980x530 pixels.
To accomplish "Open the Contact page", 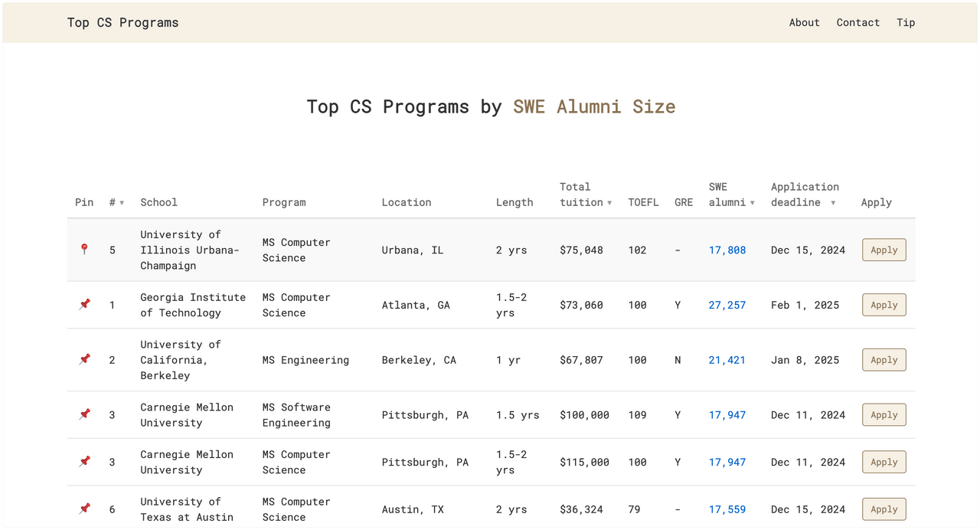I will (x=857, y=22).
